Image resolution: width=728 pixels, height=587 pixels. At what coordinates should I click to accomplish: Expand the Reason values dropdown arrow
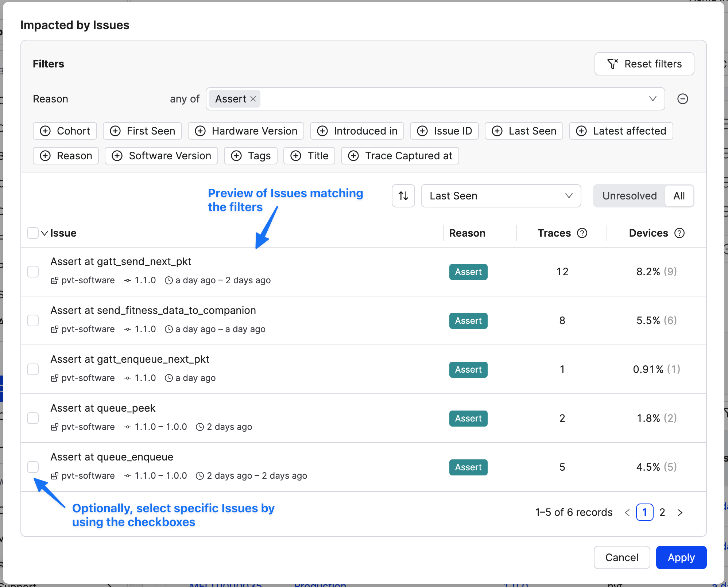click(x=653, y=99)
